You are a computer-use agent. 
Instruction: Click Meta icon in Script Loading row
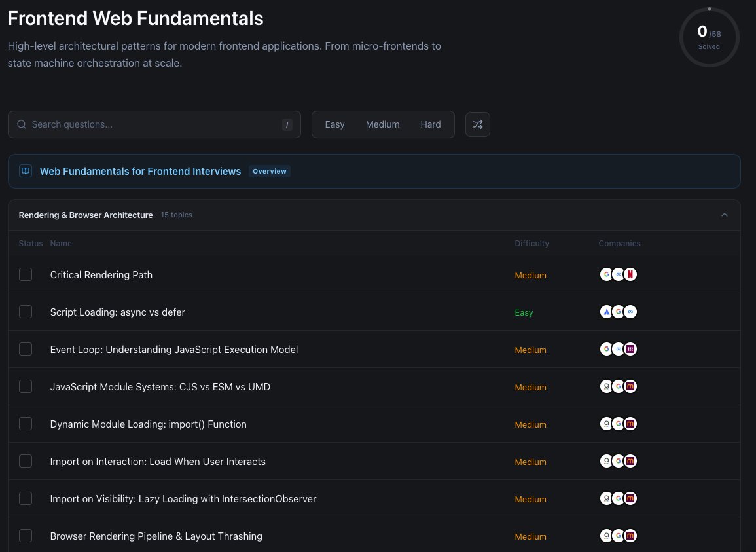point(630,312)
